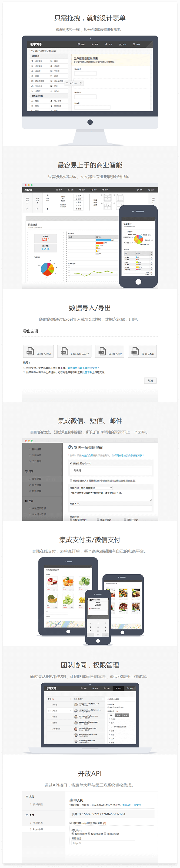Toggle 将数据Post到第三方服务器 checkbox
The width and height of the screenshot is (180, 868).
point(71,823)
